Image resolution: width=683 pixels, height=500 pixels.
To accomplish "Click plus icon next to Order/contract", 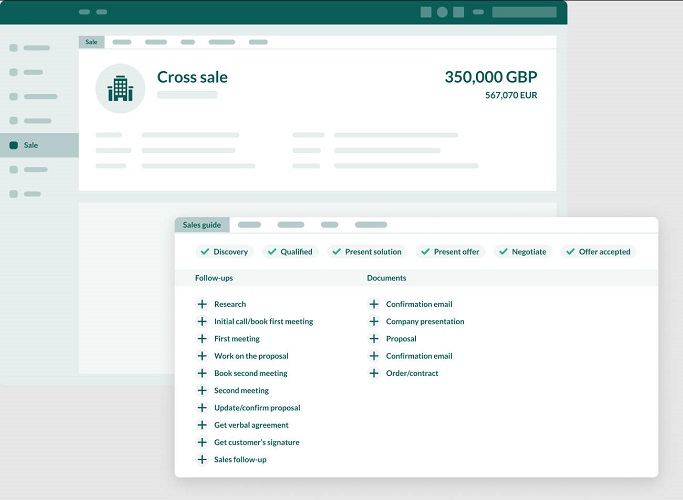I will coord(374,373).
